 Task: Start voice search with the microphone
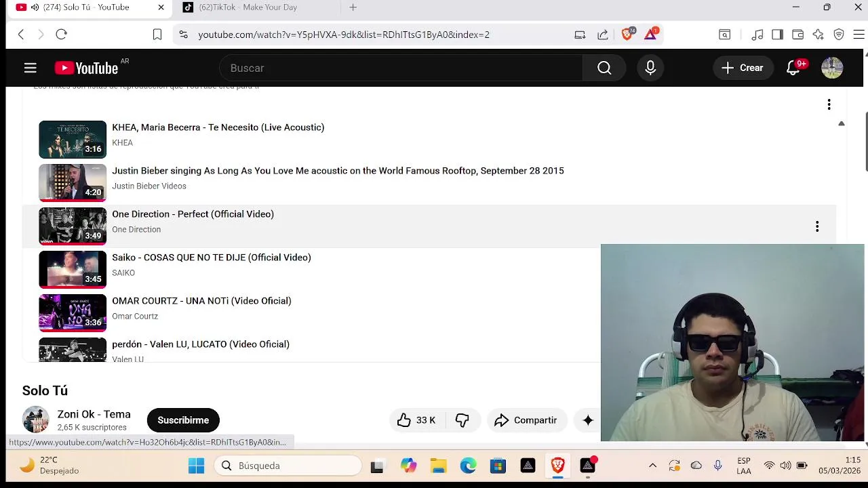(650, 68)
